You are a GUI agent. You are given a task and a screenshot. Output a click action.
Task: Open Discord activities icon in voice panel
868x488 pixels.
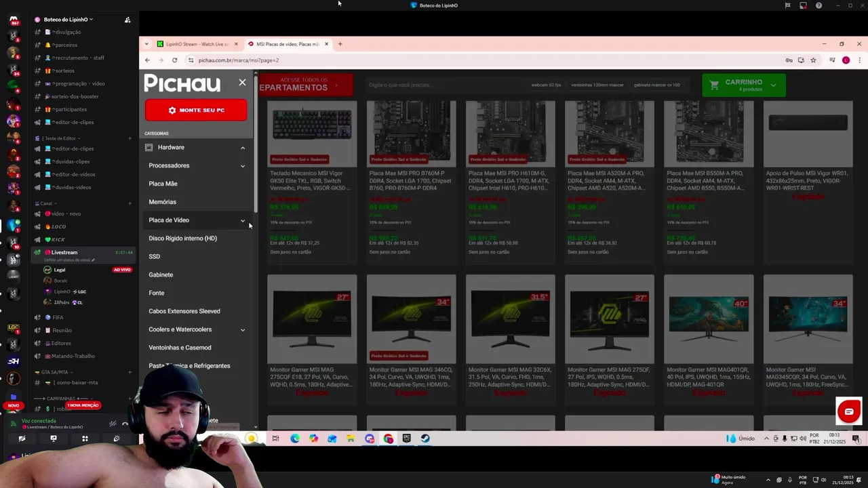[85, 439]
